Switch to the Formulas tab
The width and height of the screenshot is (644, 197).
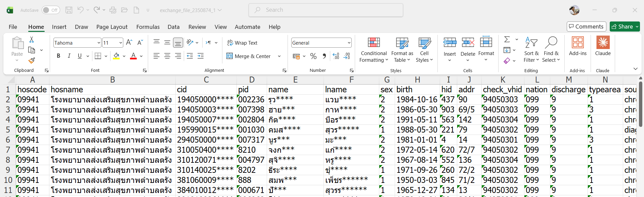148,27
